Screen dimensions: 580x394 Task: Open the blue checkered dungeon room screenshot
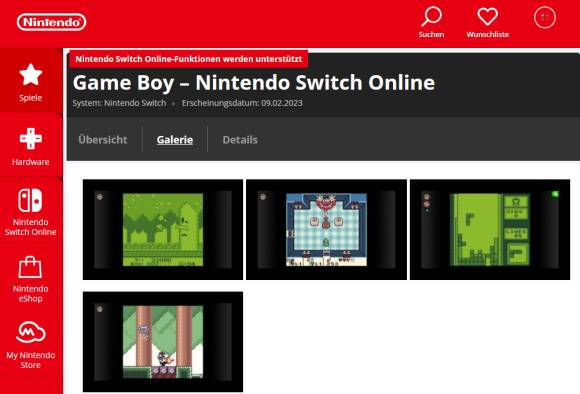(326, 229)
